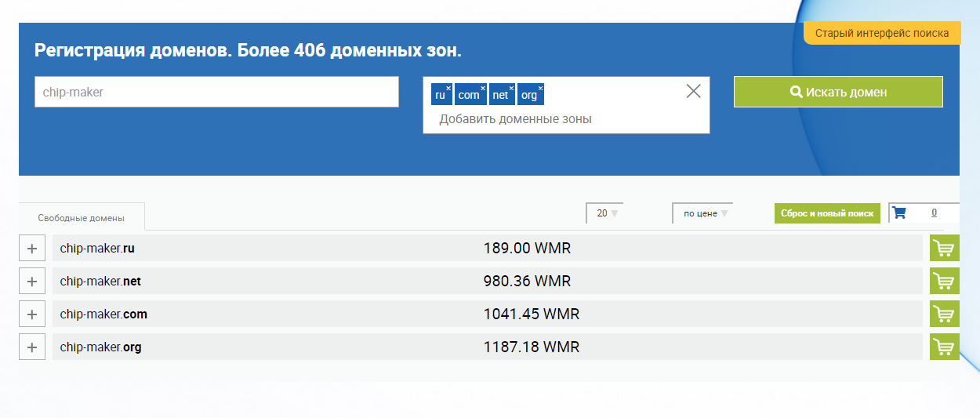Remove the ru zone tag
Image resolution: width=980 pixels, height=418 pixels.
coord(448,87)
